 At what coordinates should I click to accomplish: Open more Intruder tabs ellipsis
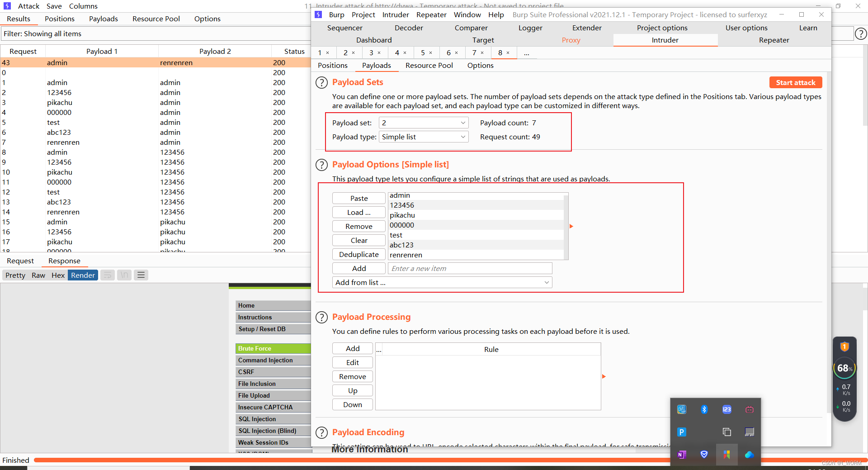(526, 53)
